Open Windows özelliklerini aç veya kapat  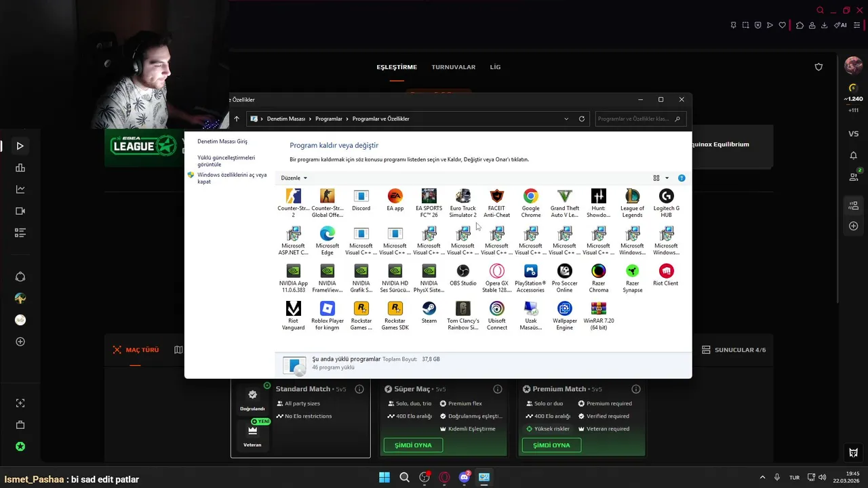coord(232,178)
